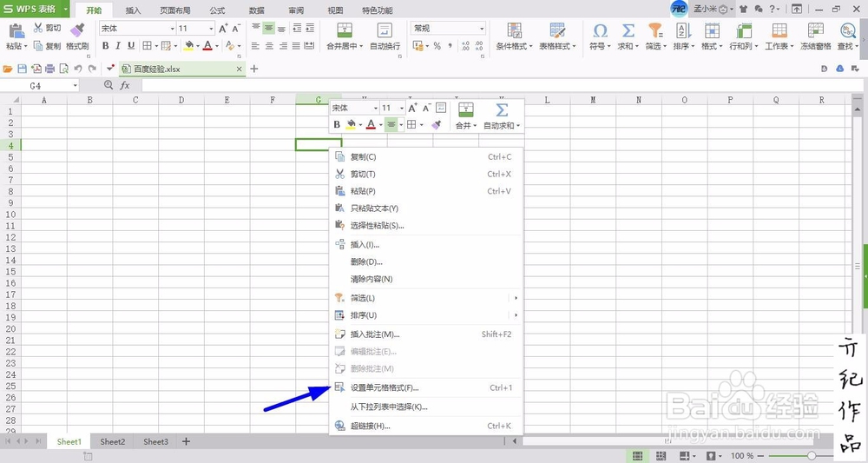The image size is (868, 463).
Task: Choose Insert Comment (插入批注) from context menu
Action: click(x=426, y=334)
